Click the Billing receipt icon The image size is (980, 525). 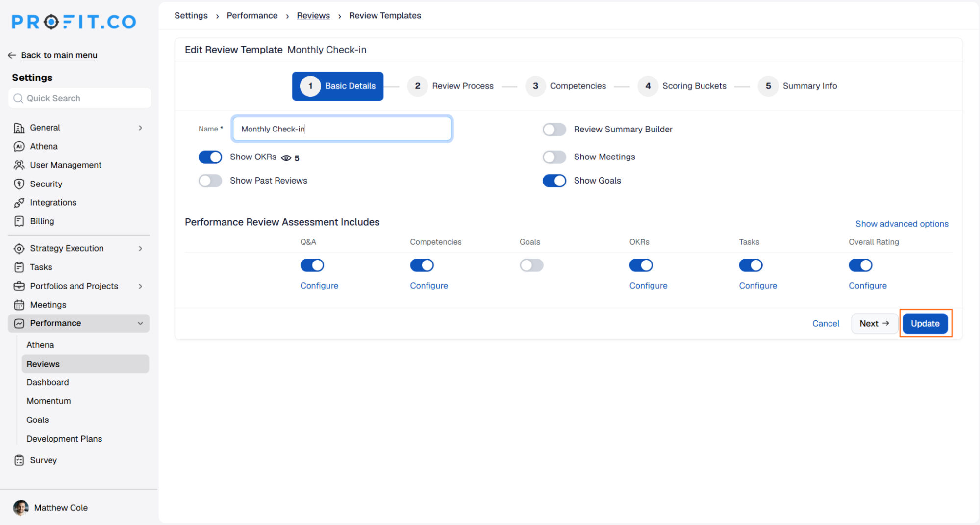click(19, 221)
